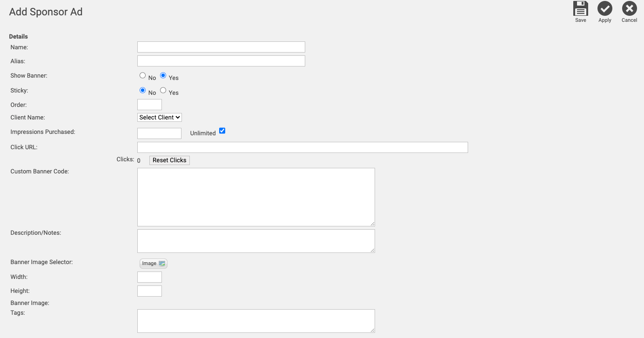The height and width of the screenshot is (338, 644).
Task: Click inside the Alias field
Action: click(221, 60)
